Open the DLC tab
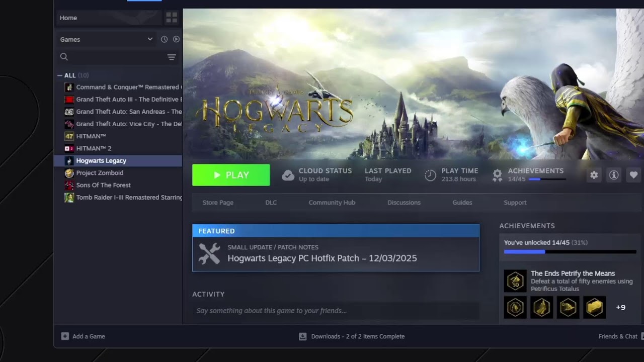The width and height of the screenshot is (644, 362). pyautogui.click(x=271, y=203)
